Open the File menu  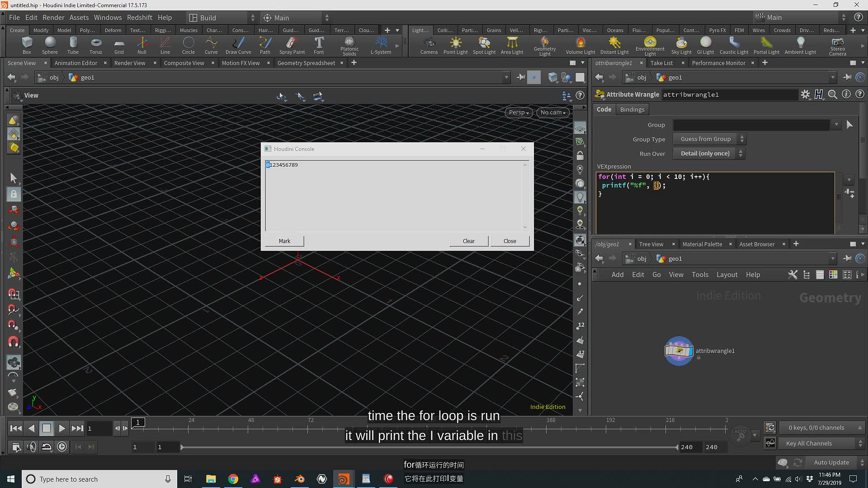click(14, 18)
